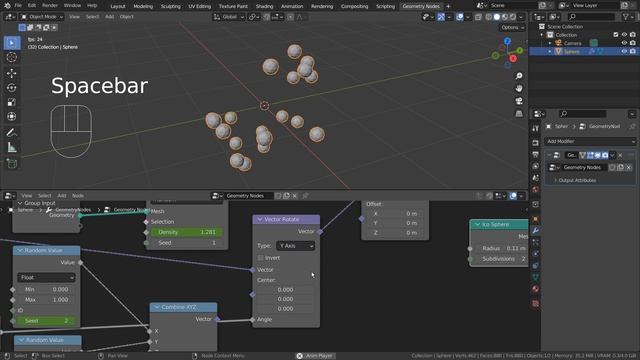The image size is (640, 360).
Task: Adjust the Density value slider
Action: pyautogui.click(x=187, y=232)
